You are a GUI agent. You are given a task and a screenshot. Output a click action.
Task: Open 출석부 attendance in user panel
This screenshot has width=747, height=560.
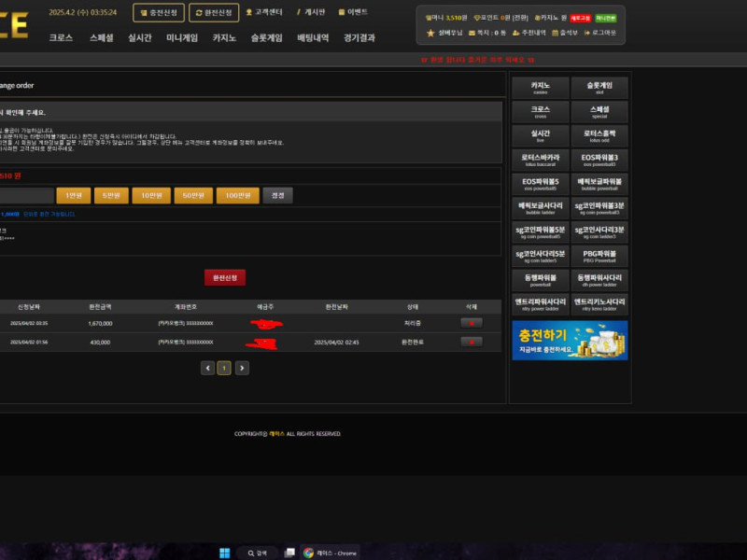tap(566, 32)
